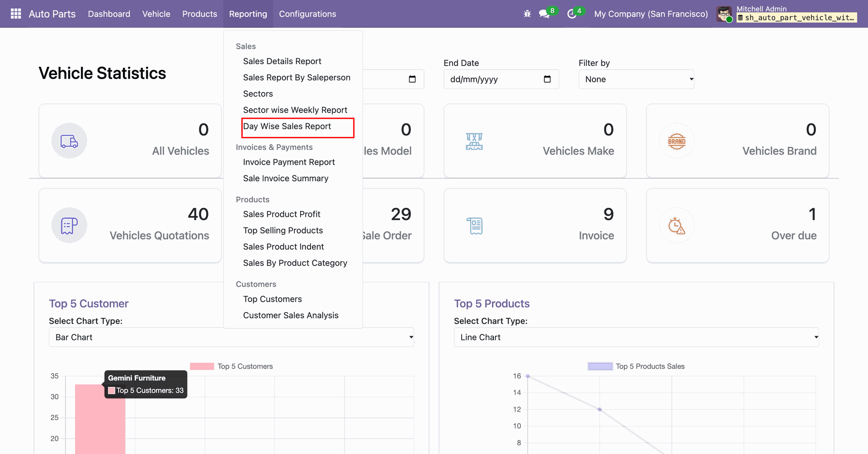Click the line chart point at 16

(x=528, y=376)
